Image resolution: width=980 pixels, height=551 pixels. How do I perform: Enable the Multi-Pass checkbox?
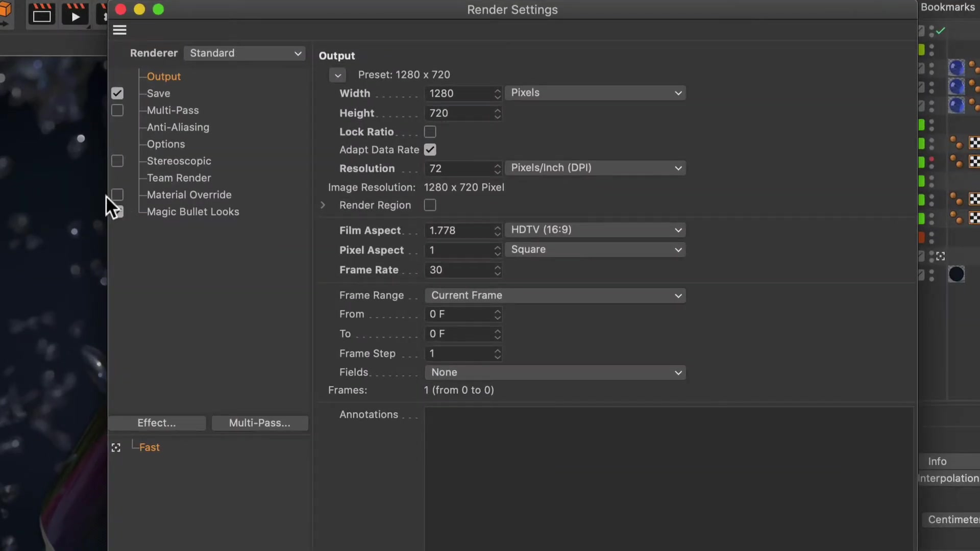coord(117,110)
